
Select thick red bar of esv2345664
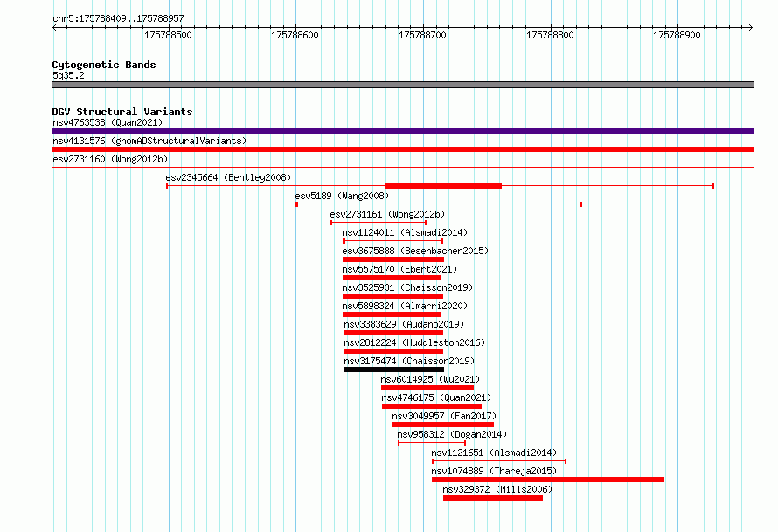pyautogui.click(x=443, y=186)
